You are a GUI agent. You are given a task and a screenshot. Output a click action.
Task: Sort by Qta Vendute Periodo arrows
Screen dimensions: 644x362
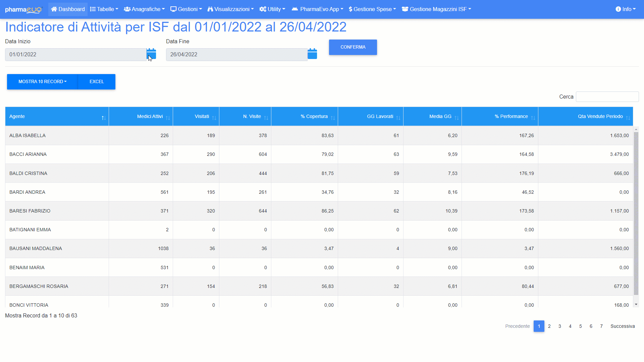click(x=628, y=118)
